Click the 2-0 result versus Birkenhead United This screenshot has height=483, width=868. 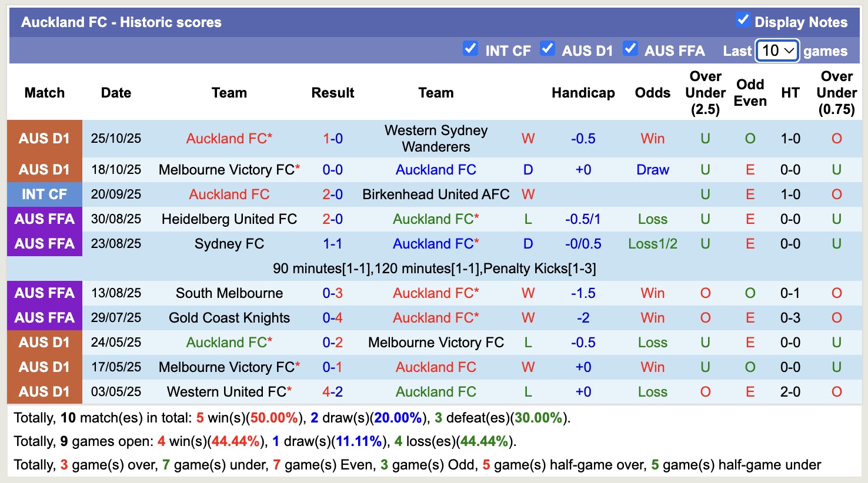pyautogui.click(x=332, y=194)
